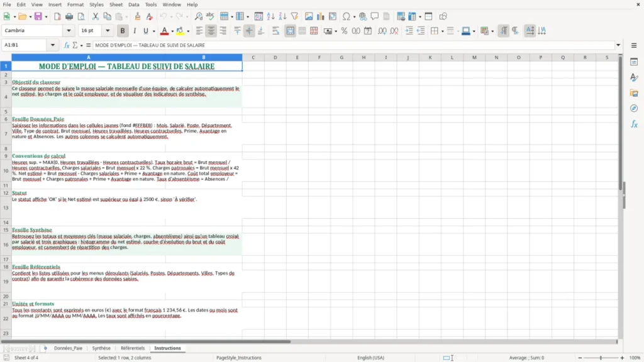Toggle Center Vertically alignment

click(249, 31)
